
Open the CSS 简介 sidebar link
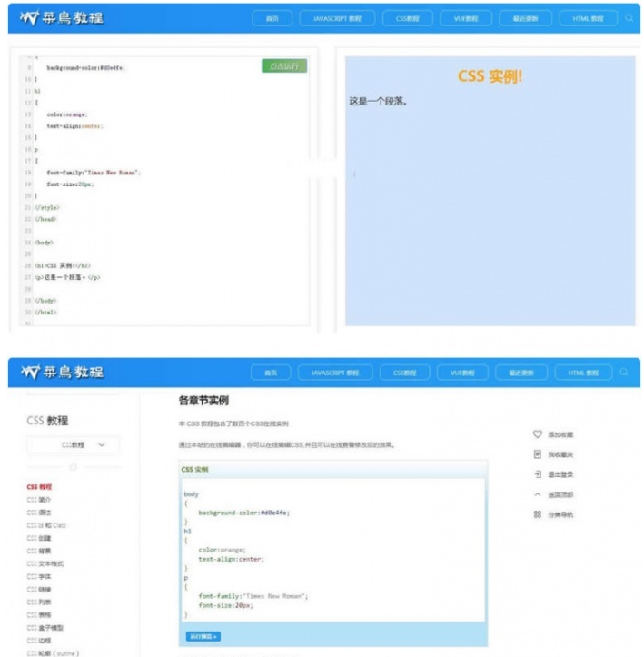(x=39, y=500)
